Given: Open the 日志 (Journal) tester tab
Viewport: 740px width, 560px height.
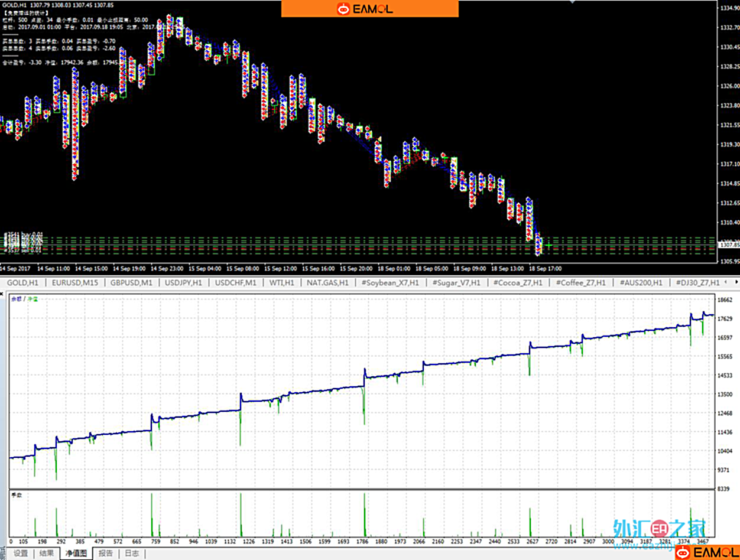Looking at the screenshot, I should pyautogui.click(x=132, y=554).
